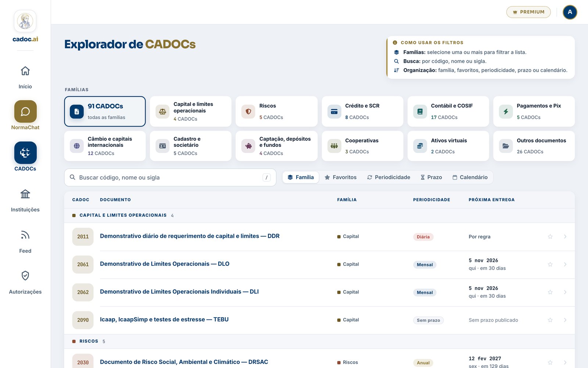This screenshot has height=368, width=588.
Task: Favorite the DDR document row star
Action: 550,237
